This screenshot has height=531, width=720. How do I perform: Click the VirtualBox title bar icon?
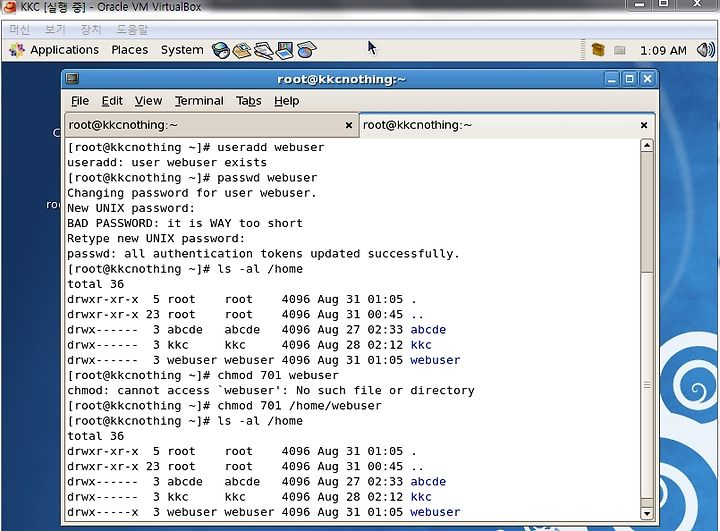[x=10, y=7]
